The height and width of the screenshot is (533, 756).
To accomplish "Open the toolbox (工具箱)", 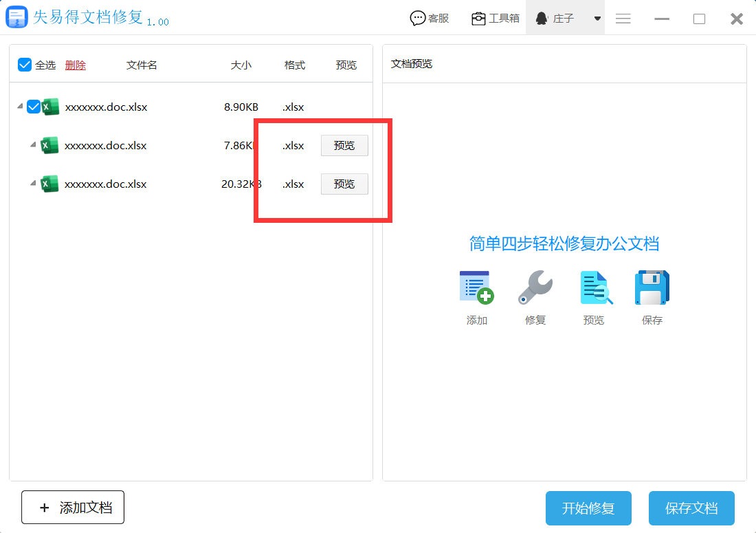I will click(x=495, y=19).
